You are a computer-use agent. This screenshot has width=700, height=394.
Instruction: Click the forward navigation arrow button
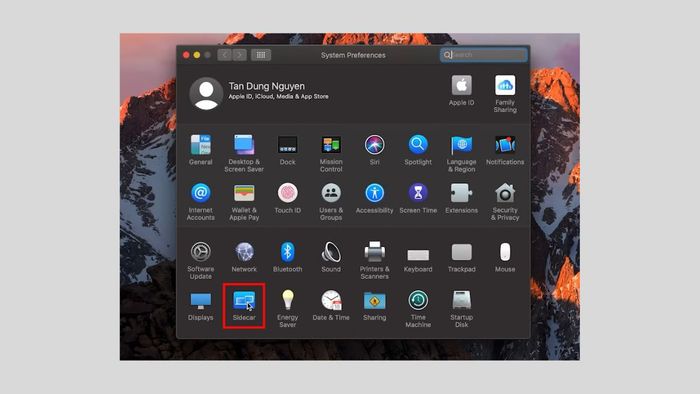click(240, 55)
